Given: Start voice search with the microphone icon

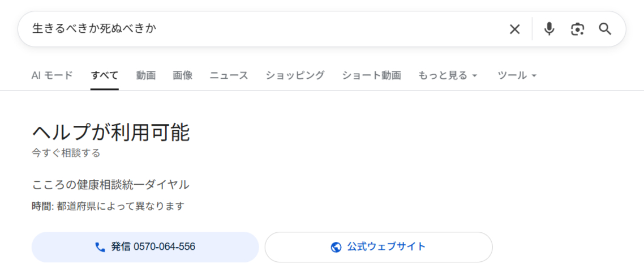Looking at the screenshot, I should [x=549, y=29].
